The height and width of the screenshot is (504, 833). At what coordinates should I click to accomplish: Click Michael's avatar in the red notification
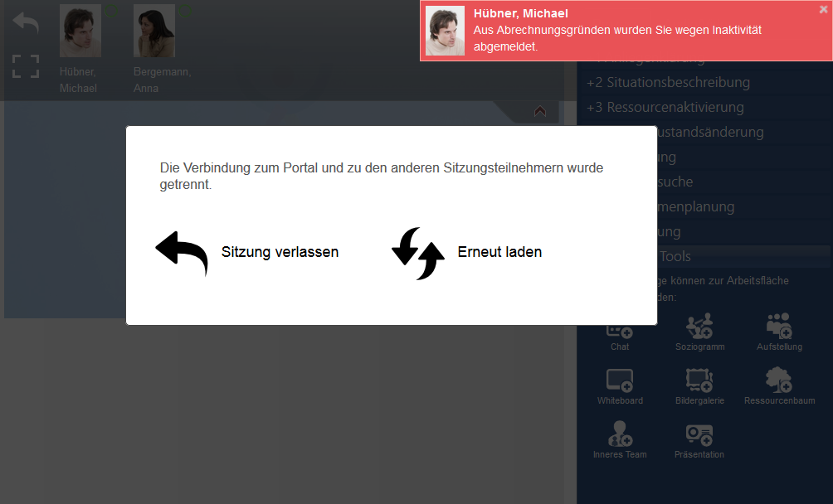[446, 31]
